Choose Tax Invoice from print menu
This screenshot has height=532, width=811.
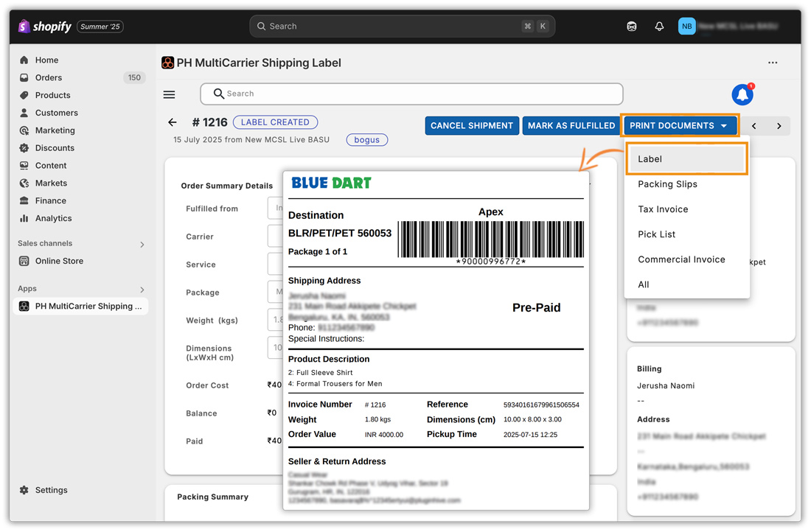pos(686,209)
